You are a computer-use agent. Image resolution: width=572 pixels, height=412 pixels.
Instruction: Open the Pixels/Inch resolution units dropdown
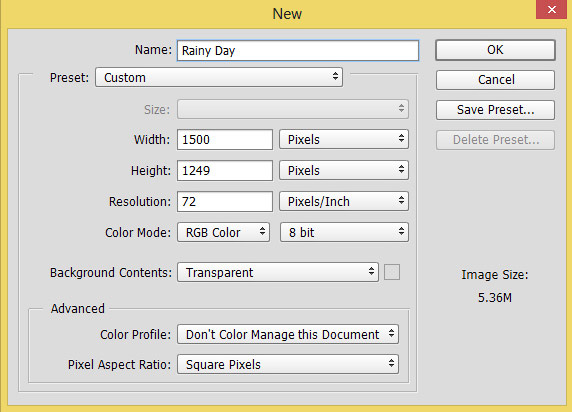(344, 201)
